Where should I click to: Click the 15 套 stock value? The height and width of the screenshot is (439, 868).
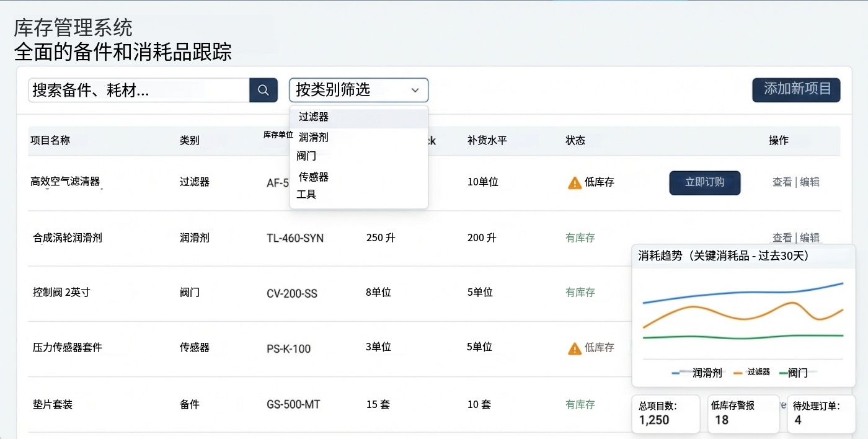[378, 404]
